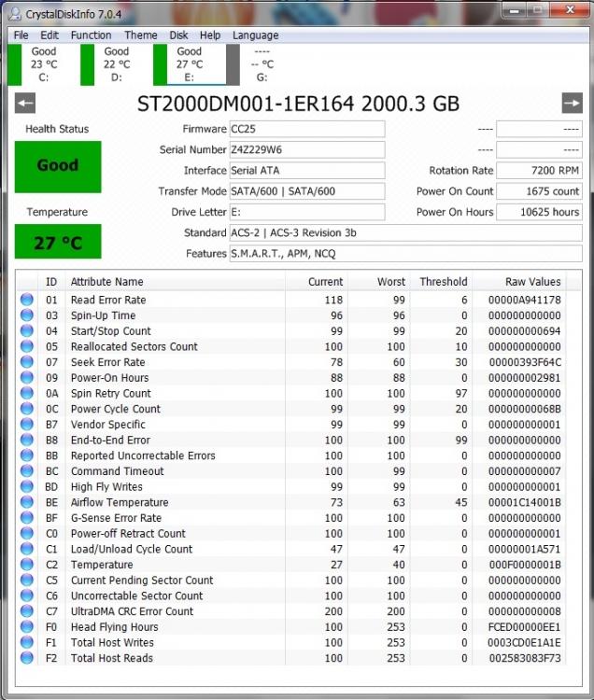Switch to drive D: disk tab
Viewport: 594px width, 700px height.
coord(117,64)
